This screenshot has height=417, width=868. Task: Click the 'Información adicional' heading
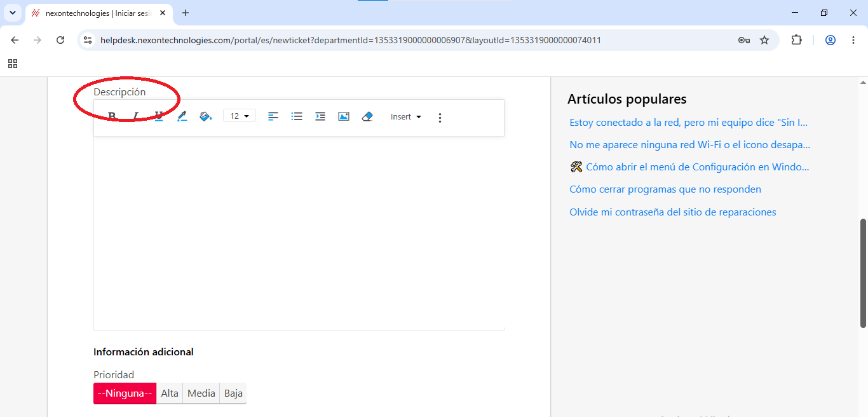coord(144,352)
